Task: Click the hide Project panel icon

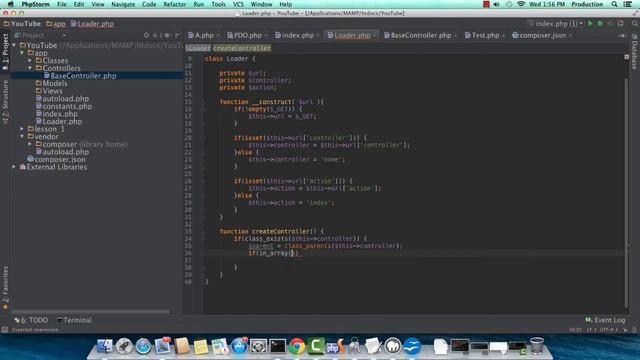Action: (x=177, y=36)
